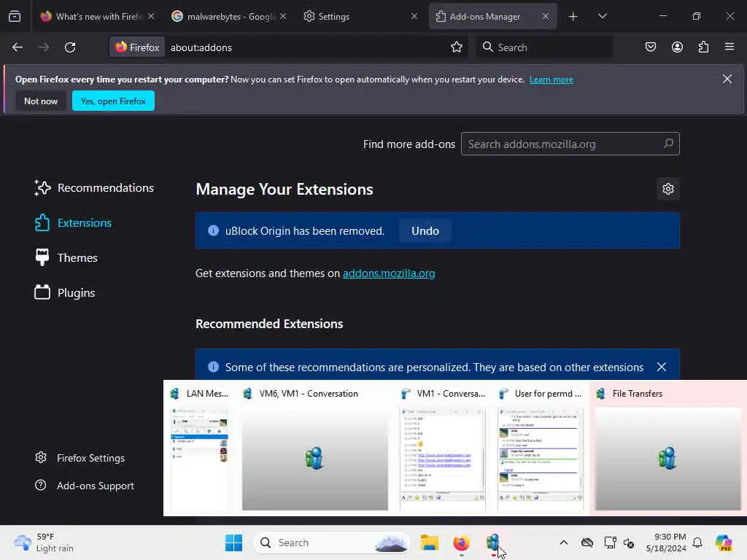This screenshot has height=560, width=747.
Task: Select the LAN Messenger main window thumbnail
Action: 200,449
